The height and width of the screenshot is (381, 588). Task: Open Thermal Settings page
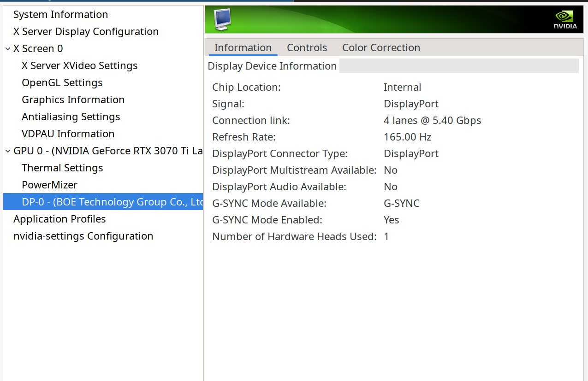click(62, 168)
